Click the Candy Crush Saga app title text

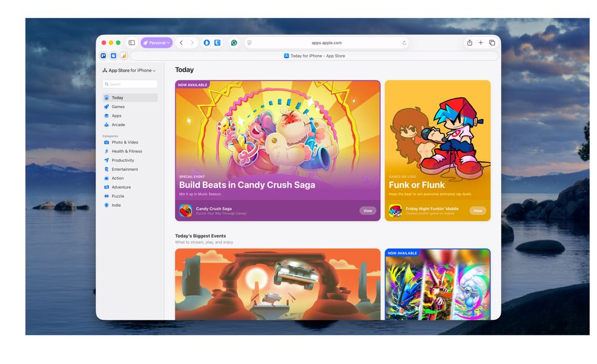[214, 209]
